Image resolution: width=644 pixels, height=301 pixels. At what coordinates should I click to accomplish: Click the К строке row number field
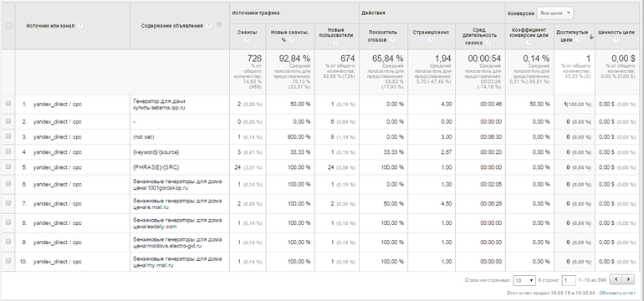tap(569, 280)
